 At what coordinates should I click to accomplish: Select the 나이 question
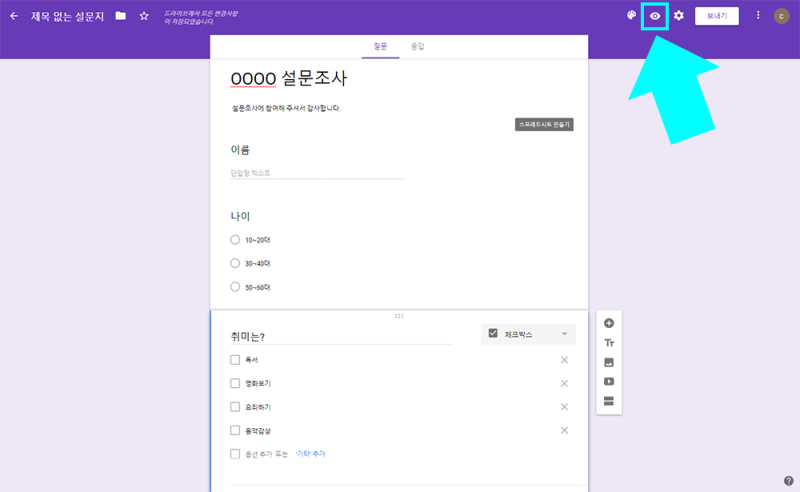point(240,216)
